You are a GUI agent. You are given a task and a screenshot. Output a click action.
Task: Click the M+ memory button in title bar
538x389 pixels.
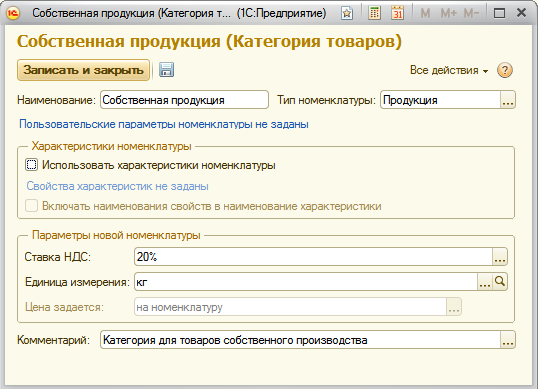pyautogui.click(x=448, y=13)
